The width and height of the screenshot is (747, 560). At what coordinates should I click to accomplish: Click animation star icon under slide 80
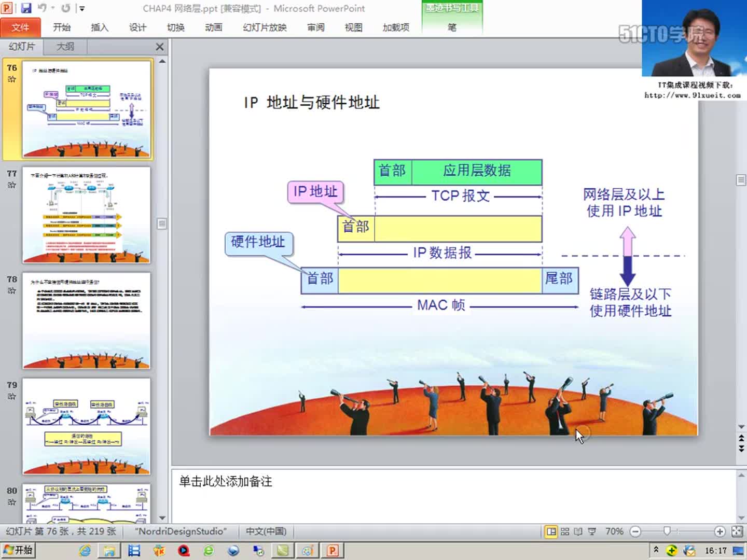pyautogui.click(x=11, y=502)
